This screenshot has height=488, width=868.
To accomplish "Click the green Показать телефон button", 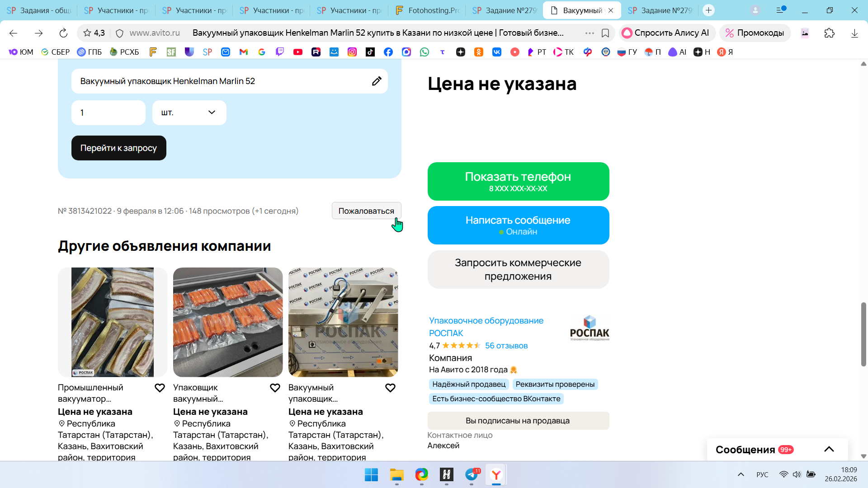I will click(518, 181).
